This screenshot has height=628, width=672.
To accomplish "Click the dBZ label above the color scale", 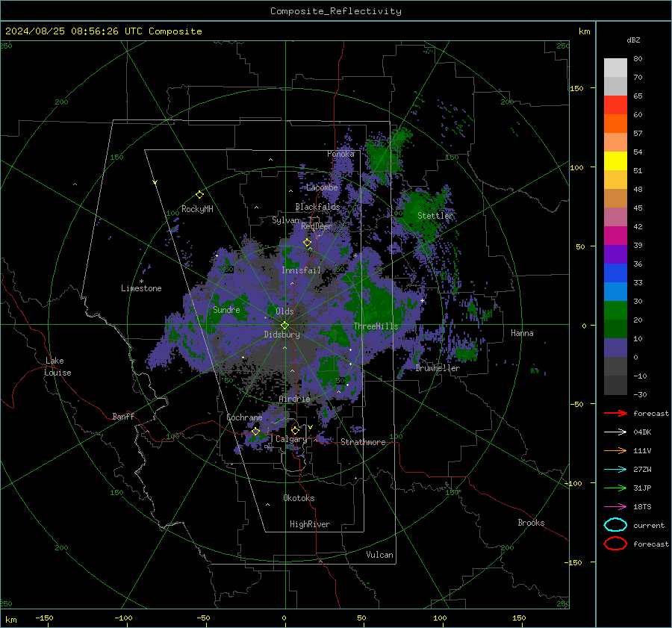I will pyautogui.click(x=633, y=40).
